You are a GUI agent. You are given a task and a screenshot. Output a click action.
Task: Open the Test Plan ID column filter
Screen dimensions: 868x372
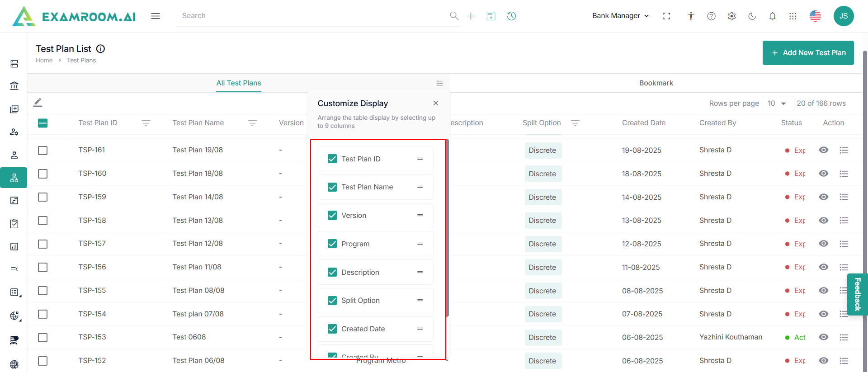click(146, 123)
